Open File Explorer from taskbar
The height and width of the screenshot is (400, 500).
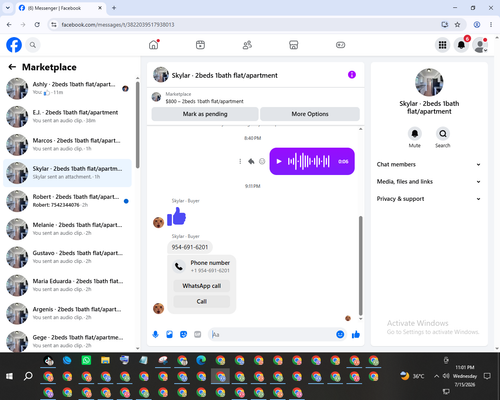pyautogui.click(x=105, y=360)
